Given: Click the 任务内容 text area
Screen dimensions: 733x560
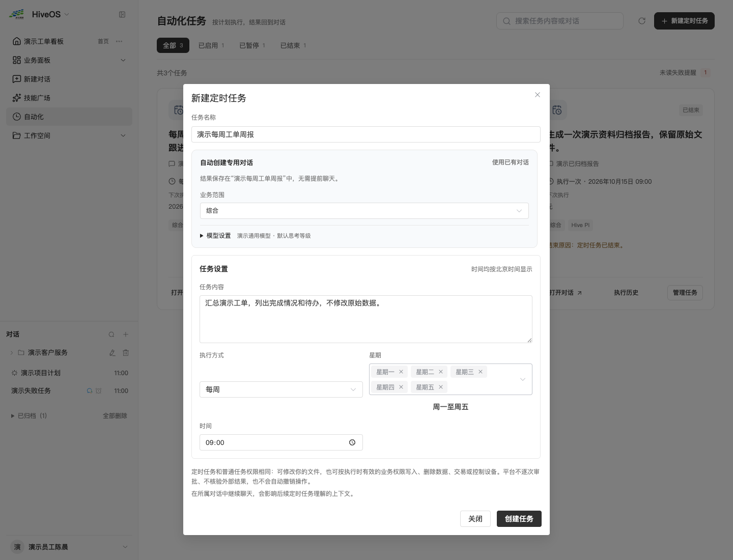Looking at the screenshot, I should coord(366,319).
